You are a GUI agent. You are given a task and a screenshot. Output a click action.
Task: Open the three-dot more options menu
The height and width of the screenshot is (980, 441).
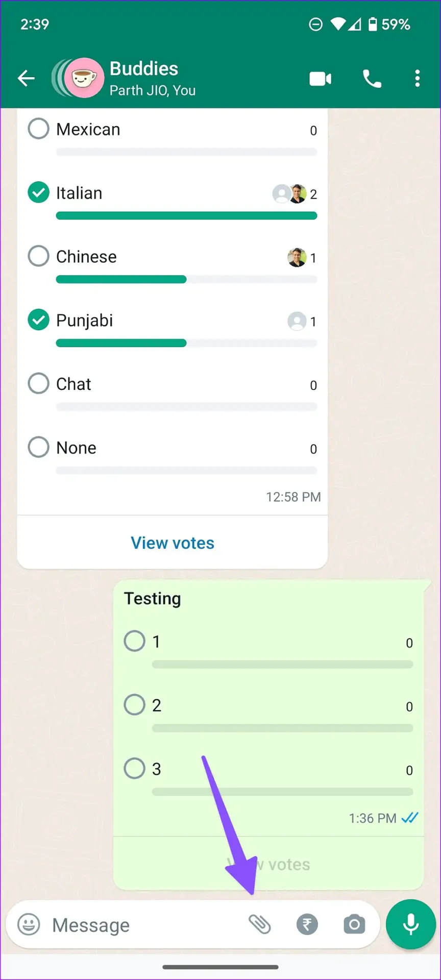coord(418,79)
